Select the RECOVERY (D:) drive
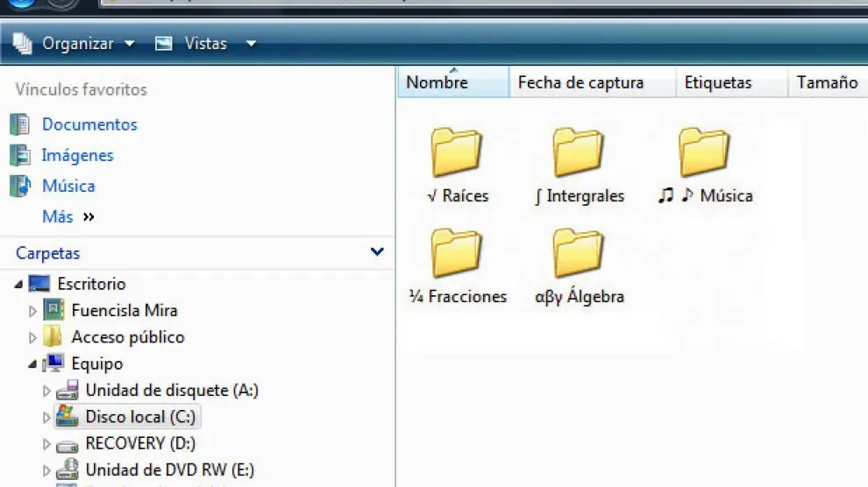Image resolution: width=868 pixels, height=487 pixels. point(139,443)
